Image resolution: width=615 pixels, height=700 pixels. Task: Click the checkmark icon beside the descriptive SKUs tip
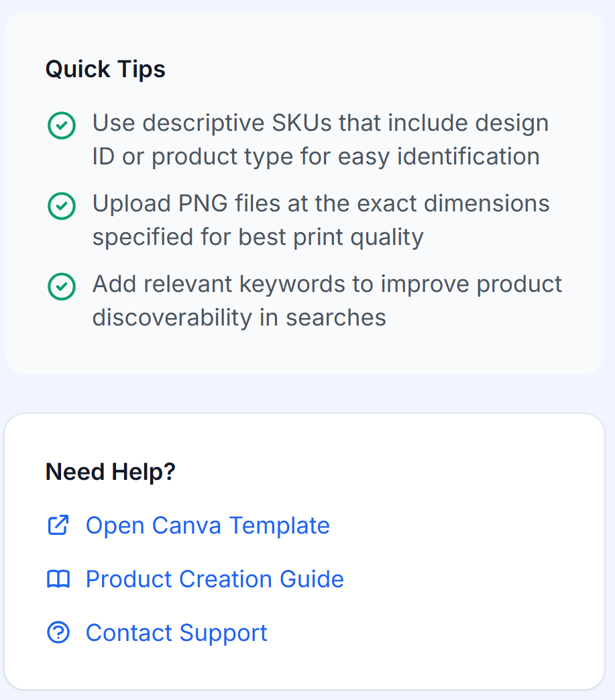pos(61,126)
